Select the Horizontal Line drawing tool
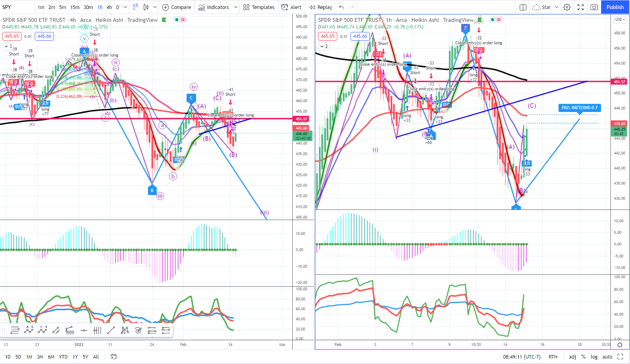Image resolution: width=630 pixels, height=364 pixels. (84, 330)
